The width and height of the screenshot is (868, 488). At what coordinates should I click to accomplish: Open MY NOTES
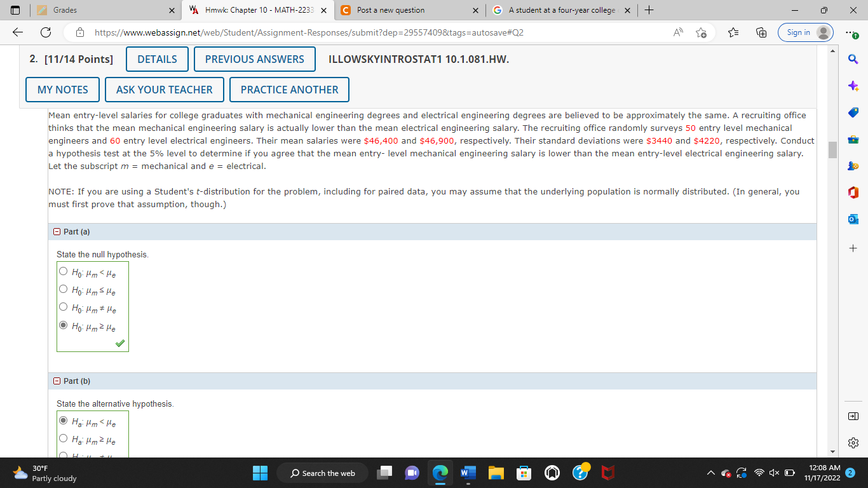click(x=63, y=90)
